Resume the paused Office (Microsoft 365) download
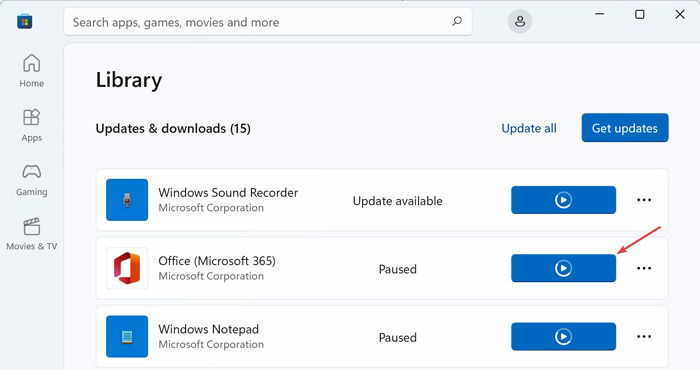 coord(563,268)
